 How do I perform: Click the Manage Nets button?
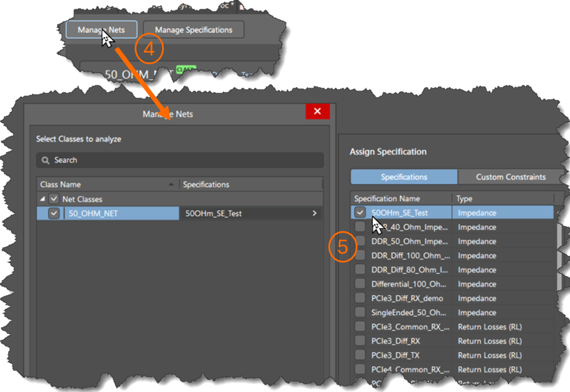101,30
